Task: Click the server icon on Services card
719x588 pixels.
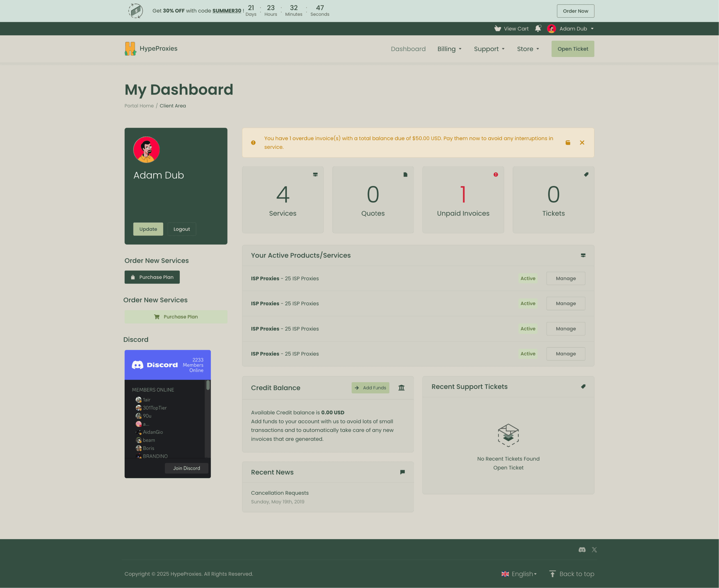Action: point(315,174)
